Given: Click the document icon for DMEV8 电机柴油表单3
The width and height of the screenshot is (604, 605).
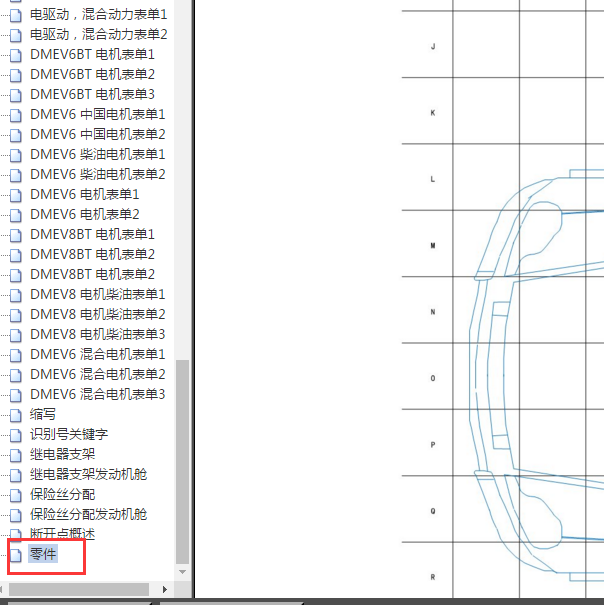Looking at the screenshot, I should point(15,335).
